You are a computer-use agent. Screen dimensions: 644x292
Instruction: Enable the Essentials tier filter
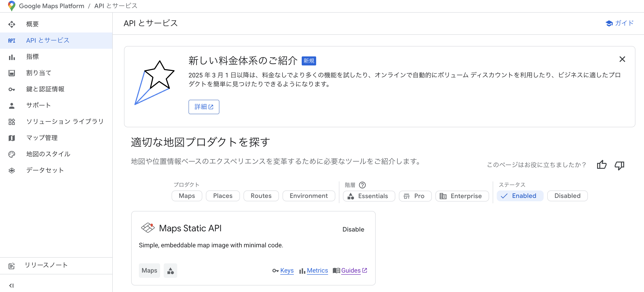pyautogui.click(x=369, y=196)
